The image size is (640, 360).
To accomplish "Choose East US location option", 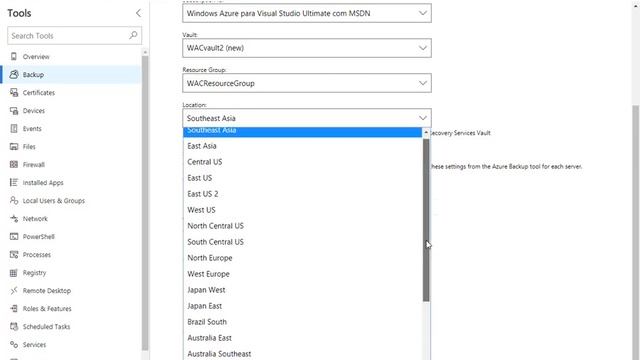I will 302,178.
